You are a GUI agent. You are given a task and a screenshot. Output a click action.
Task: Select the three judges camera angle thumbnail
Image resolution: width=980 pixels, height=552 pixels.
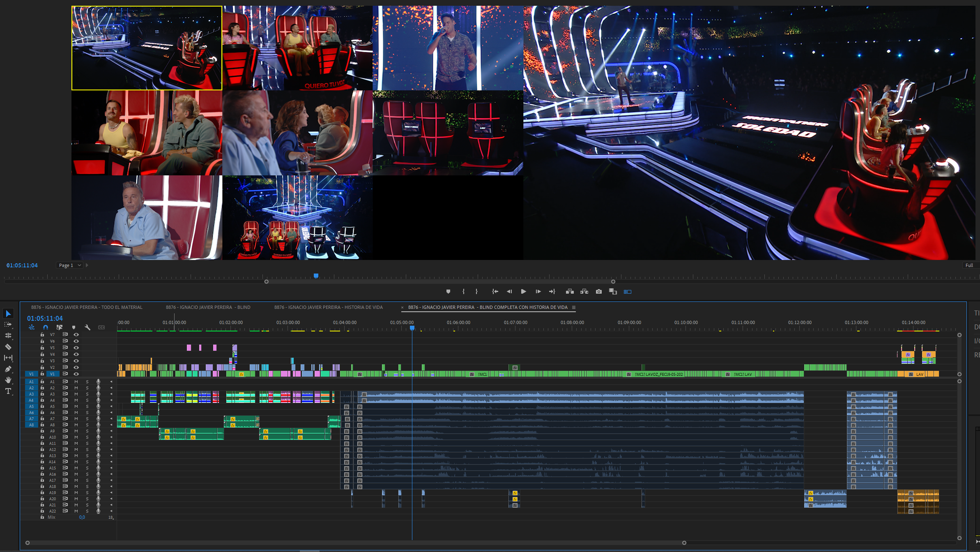tap(297, 48)
